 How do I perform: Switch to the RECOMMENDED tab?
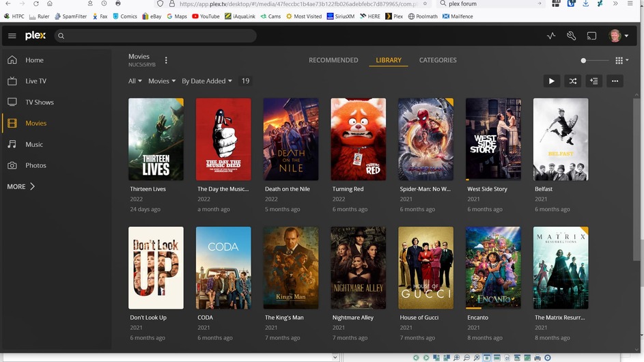pyautogui.click(x=333, y=60)
